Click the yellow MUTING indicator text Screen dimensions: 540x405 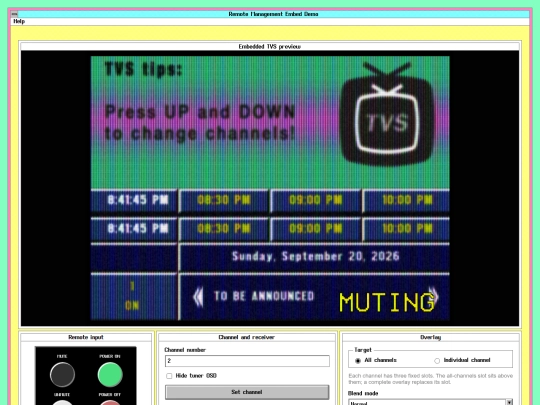coord(387,302)
